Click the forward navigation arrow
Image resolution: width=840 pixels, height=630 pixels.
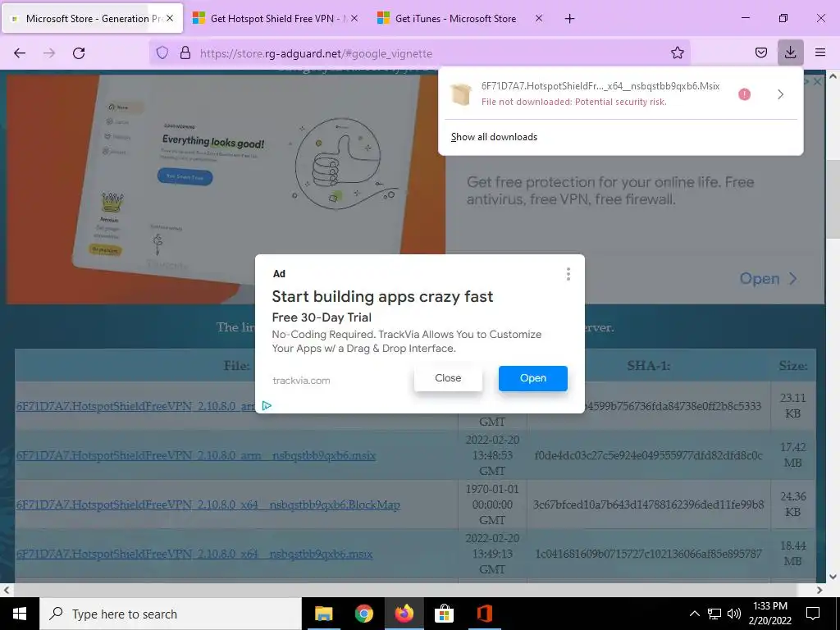[49, 53]
